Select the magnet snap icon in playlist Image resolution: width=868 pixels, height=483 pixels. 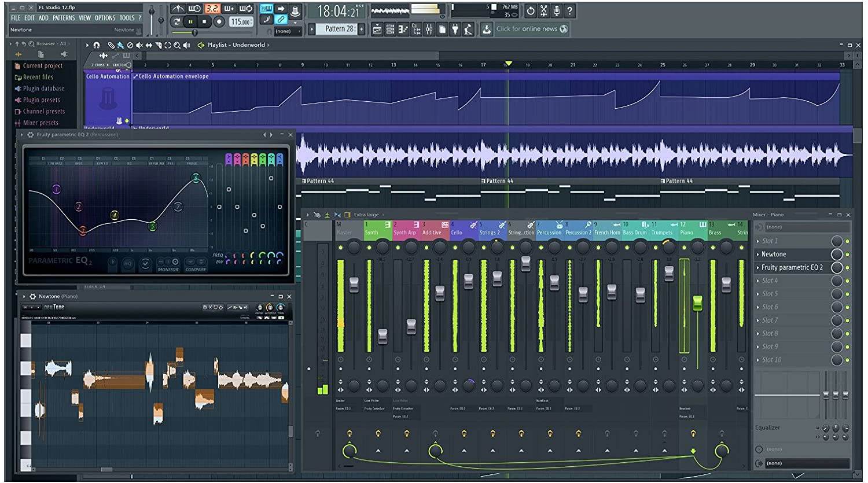pyautogui.click(x=97, y=45)
